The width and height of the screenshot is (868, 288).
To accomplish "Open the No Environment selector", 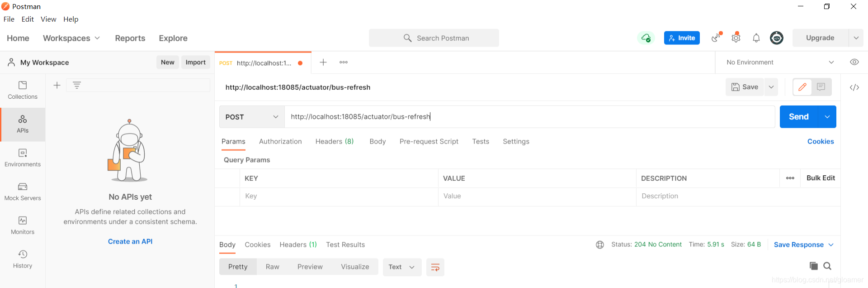I will [x=780, y=62].
